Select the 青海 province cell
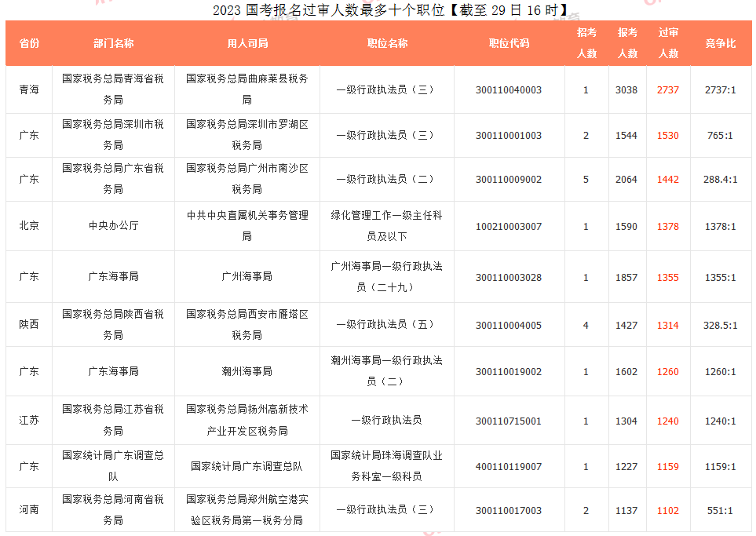Screen dimensions: 756x536 [29, 89]
